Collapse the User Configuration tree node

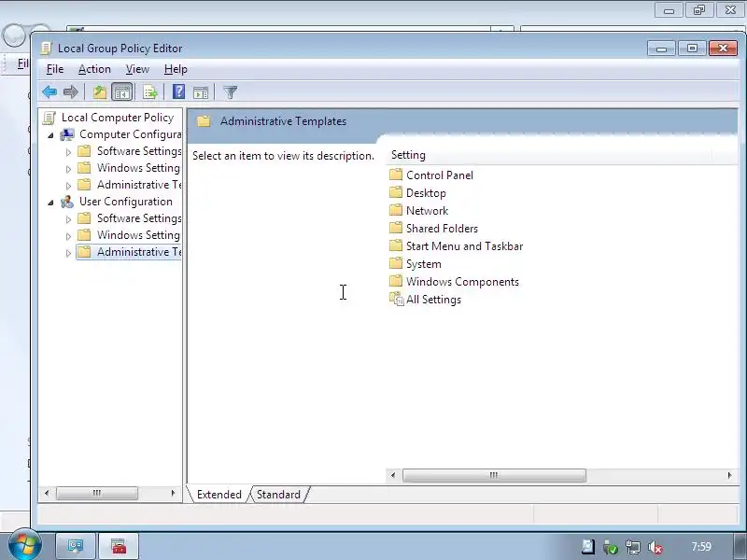50,203
